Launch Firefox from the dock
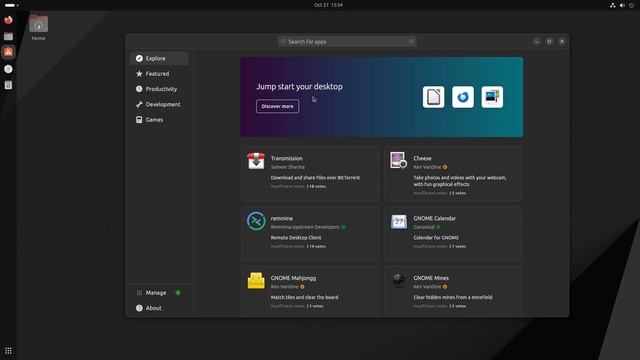The height and width of the screenshot is (360, 640). click(x=8, y=20)
